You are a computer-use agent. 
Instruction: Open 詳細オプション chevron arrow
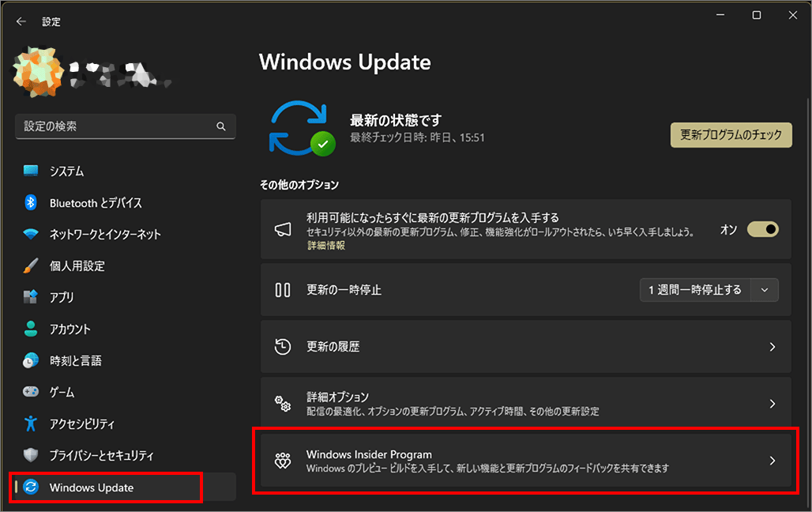[773, 404]
